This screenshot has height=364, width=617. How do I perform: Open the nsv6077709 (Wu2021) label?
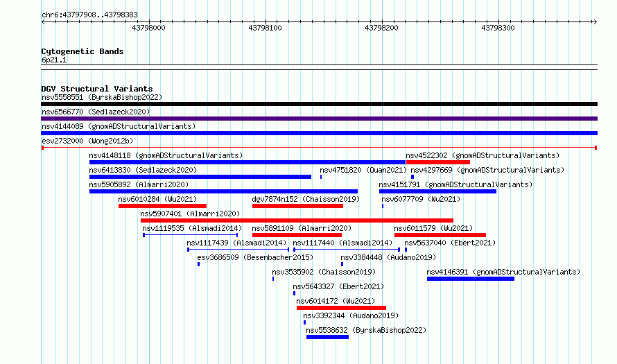(421, 199)
